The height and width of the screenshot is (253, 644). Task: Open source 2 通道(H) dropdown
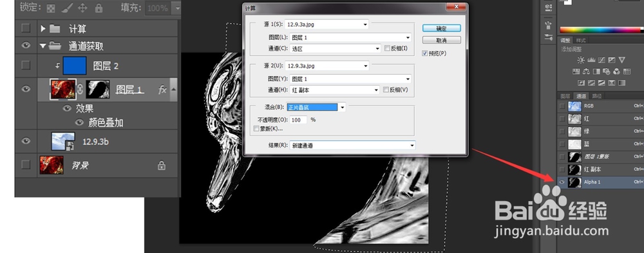pos(335,89)
